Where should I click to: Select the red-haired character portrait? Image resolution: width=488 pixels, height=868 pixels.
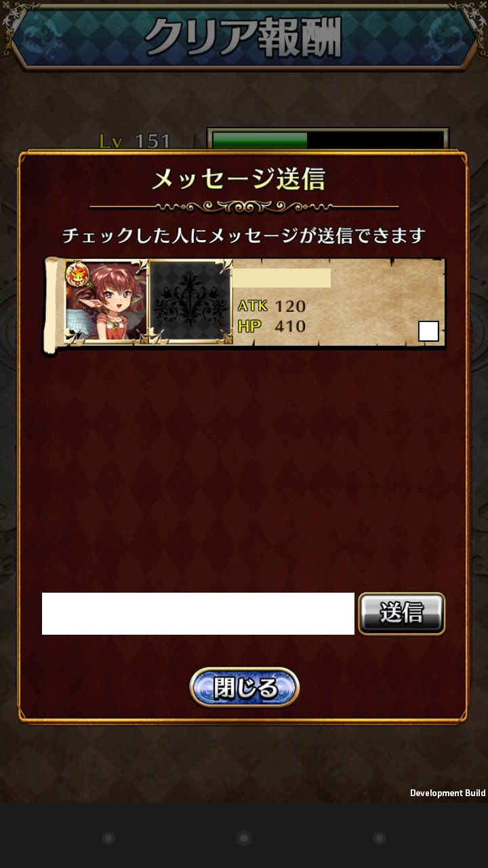tap(106, 302)
